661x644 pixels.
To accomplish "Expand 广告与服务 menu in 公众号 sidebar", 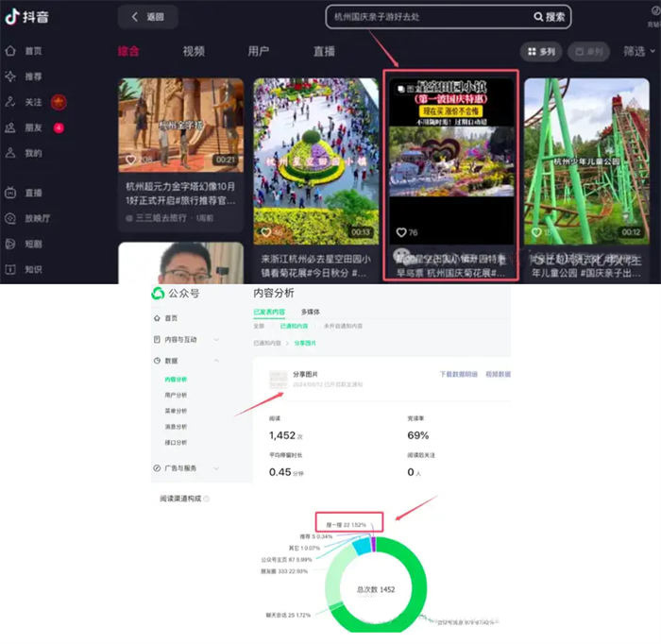I will click(x=186, y=468).
